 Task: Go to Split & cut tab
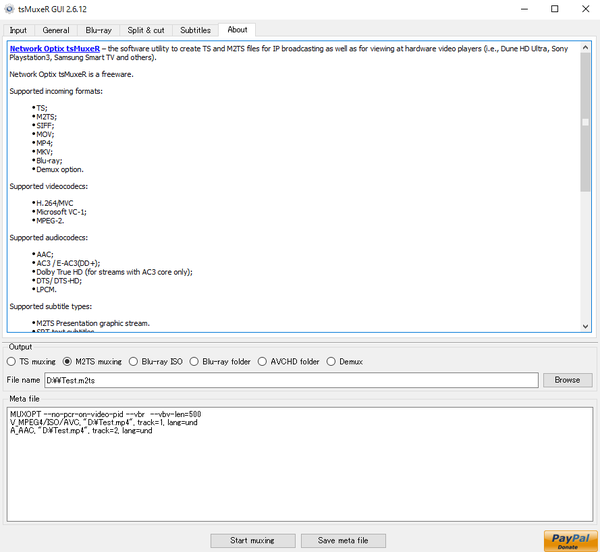(x=146, y=30)
